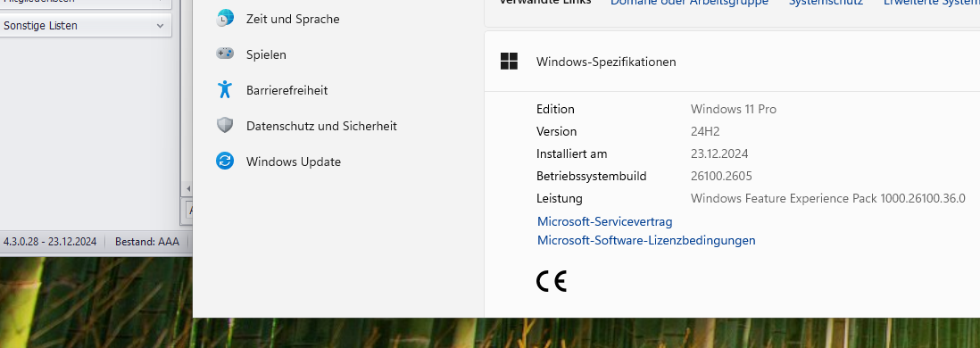This screenshot has height=348, width=980.
Task: Click the left scroll arrow of horizontal scrollbar
Action: (187, 188)
